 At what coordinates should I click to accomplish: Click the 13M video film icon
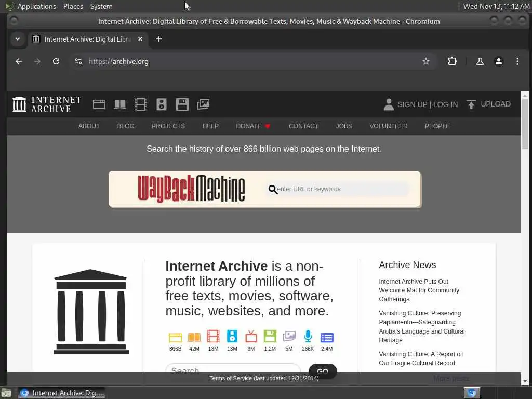pyautogui.click(x=214, y=337)
